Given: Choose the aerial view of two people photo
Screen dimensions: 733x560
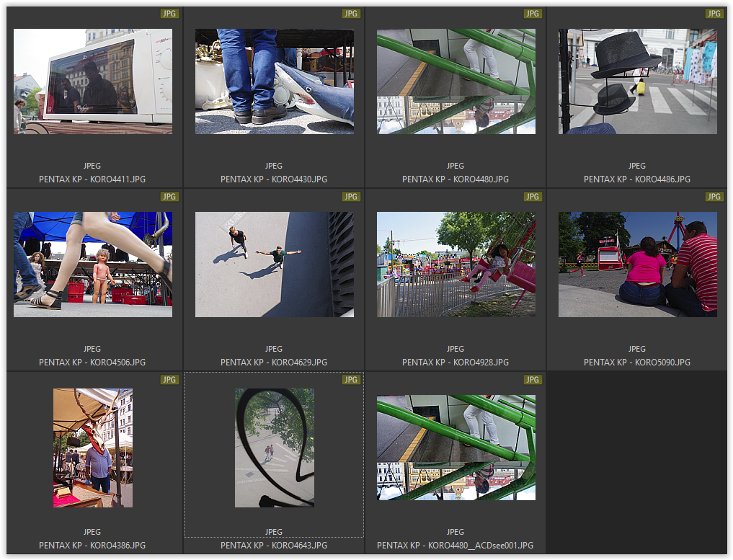Looking at the screenshot, I should point(275,265).
